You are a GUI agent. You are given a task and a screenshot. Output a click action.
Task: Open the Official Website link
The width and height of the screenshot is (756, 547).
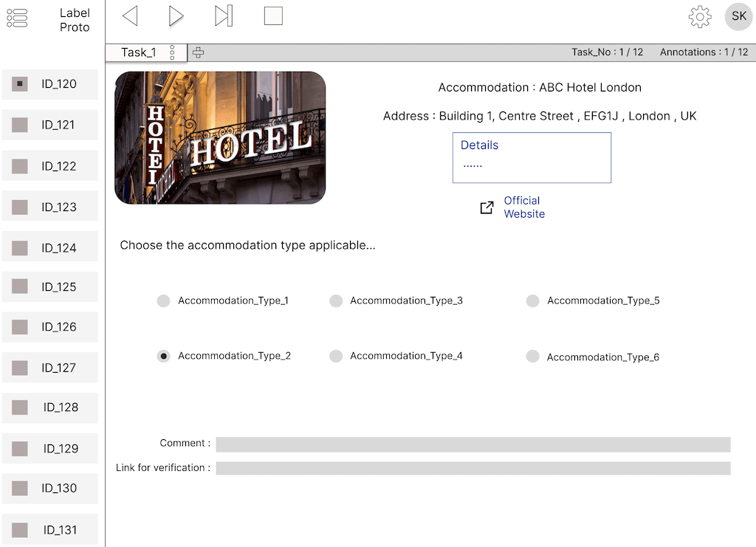(524, 207)
